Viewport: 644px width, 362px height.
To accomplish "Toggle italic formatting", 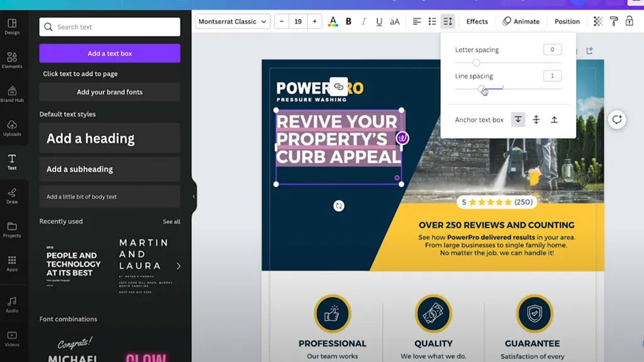I will tap(364, 21).
